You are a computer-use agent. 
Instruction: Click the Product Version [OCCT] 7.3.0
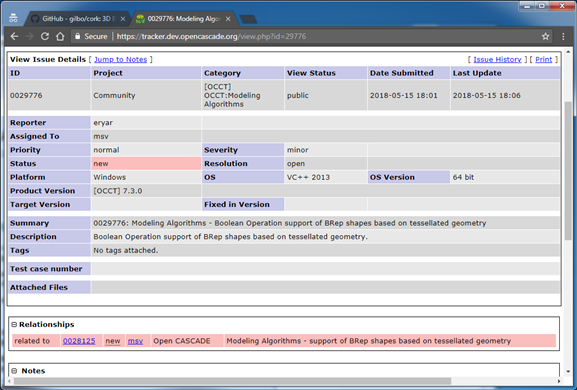118,191
